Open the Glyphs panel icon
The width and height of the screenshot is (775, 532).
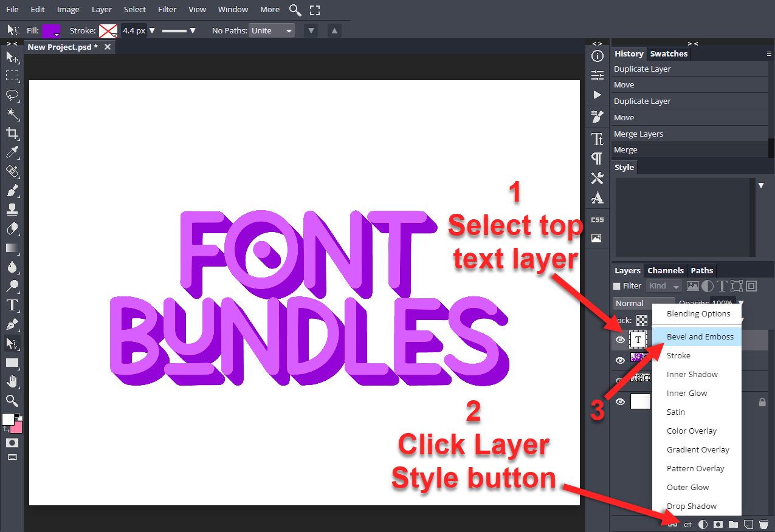click(598, 198)
